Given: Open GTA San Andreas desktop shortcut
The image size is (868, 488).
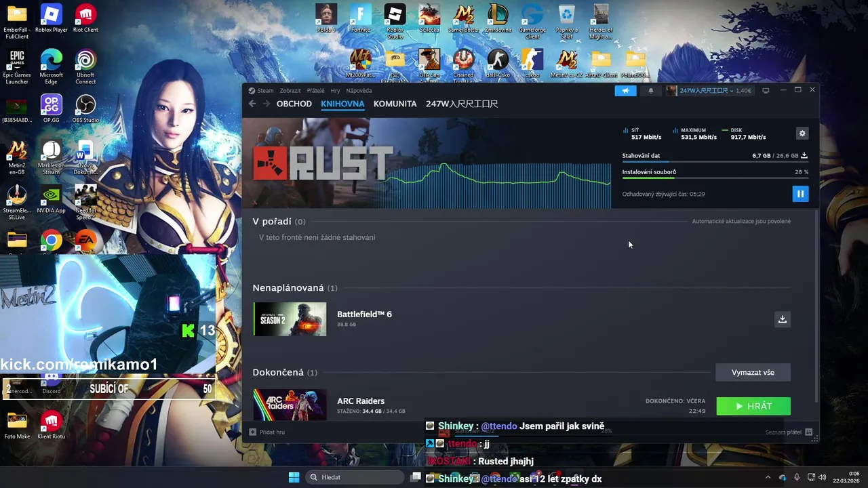Looking at the screenshot, I should pyautogui.click(x=429, y=66).
